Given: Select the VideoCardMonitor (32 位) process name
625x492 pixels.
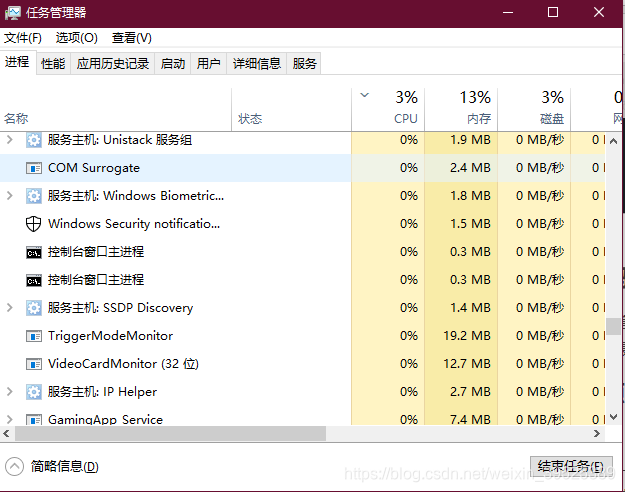Looking at the screenshot, I should click(123, 364).
